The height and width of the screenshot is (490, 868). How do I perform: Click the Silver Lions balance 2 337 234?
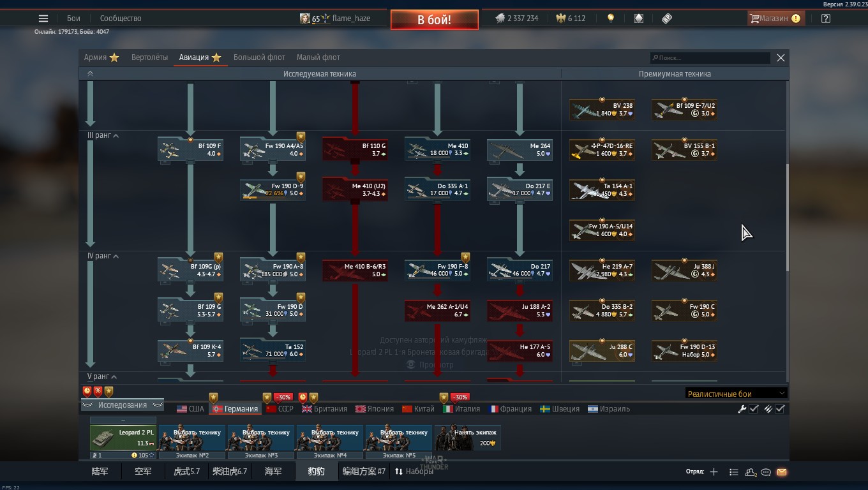coord(517,19)
